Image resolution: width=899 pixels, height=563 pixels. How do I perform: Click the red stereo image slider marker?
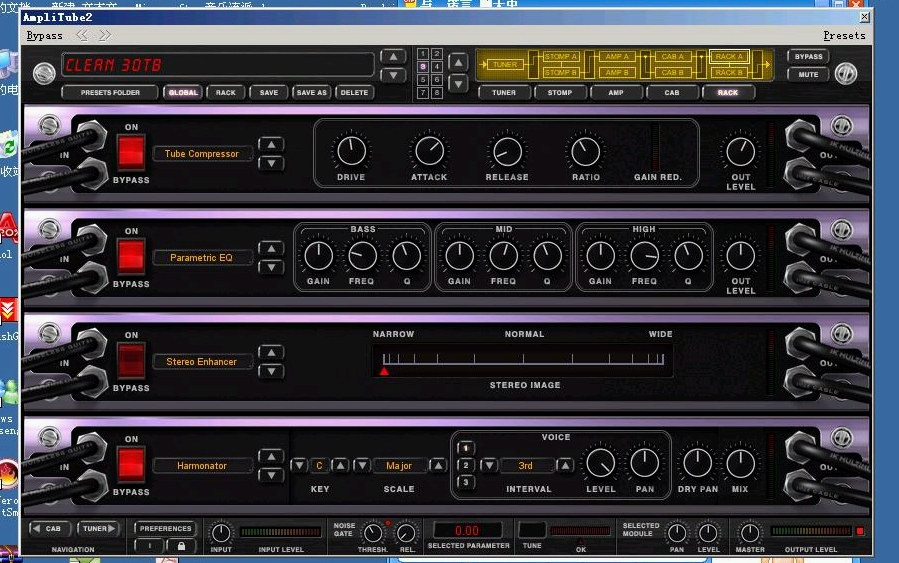click(384, 372)
